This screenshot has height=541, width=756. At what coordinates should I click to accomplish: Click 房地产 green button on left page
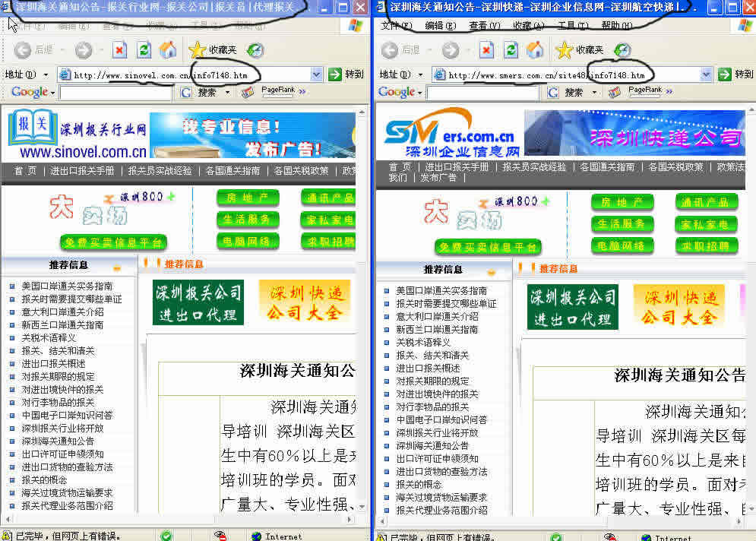click(x=248, y=198)
